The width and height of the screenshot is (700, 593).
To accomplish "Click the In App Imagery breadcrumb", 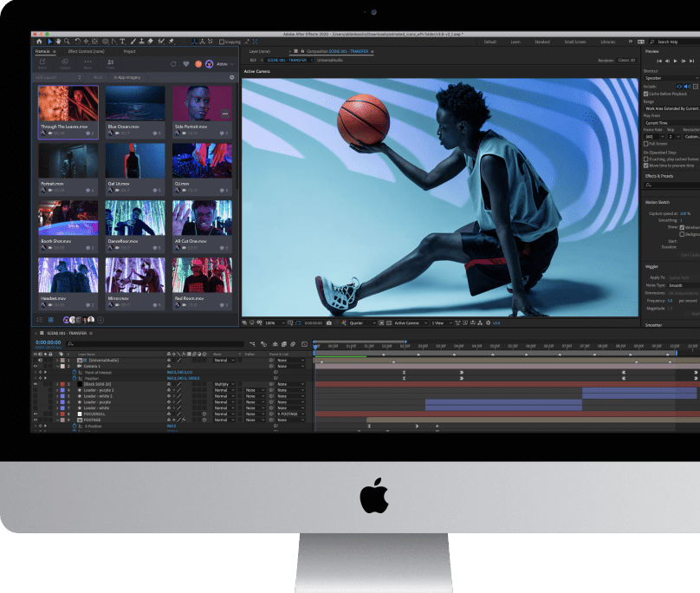I will click(127, 78).
